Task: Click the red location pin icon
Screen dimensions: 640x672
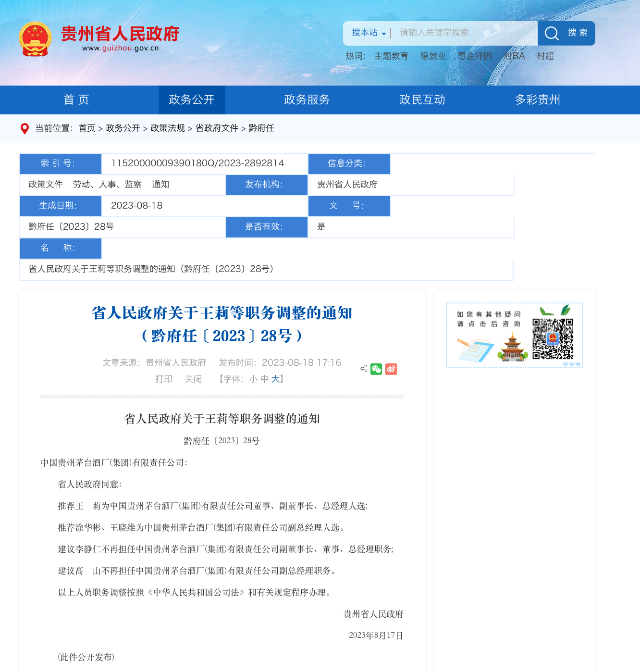Action: pyautogui.click(x=25, y=128)
